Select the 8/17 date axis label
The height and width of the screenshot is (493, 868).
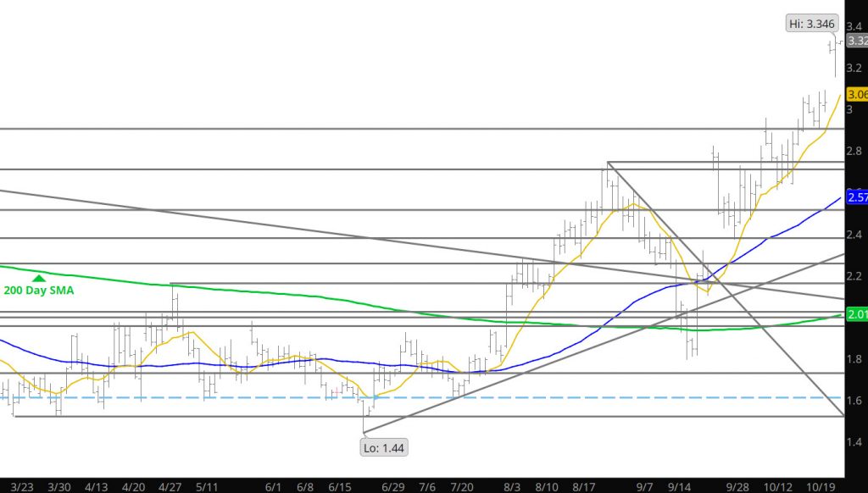pos(583,487)
